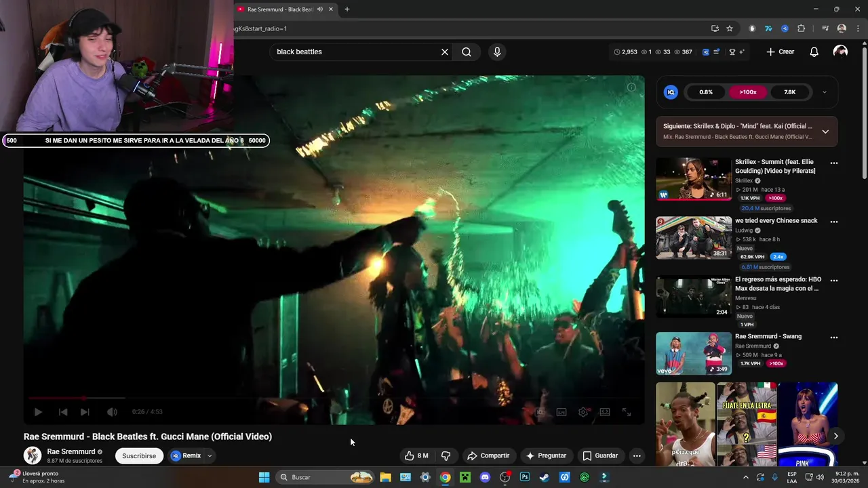Open the vidIQ list icon in stats bar
Viewport: 868px width, 488px height.
716,52
